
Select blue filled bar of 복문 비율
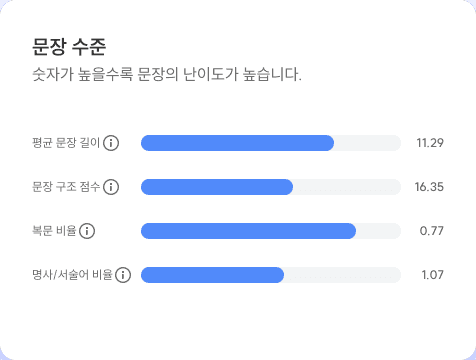click(248, 231)
